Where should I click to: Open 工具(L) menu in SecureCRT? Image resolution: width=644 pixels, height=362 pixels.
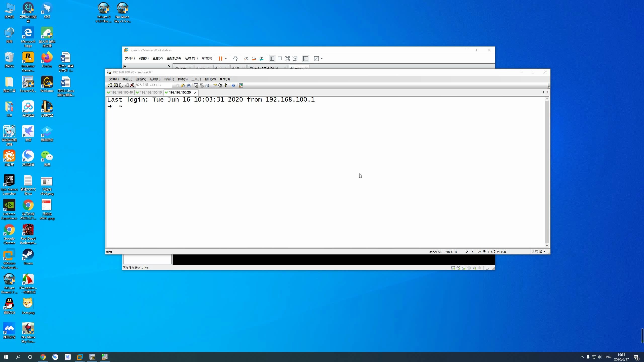click(196, 79)
